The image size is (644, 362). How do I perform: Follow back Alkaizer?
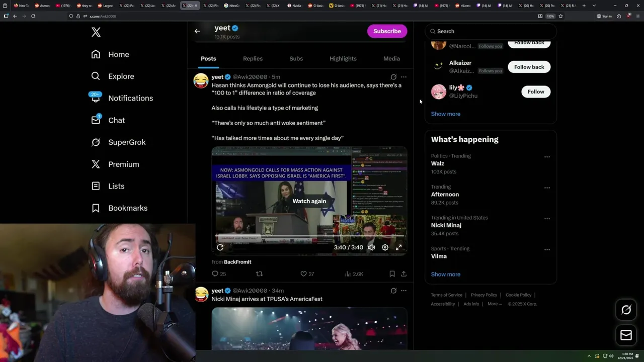click(529, 67)
